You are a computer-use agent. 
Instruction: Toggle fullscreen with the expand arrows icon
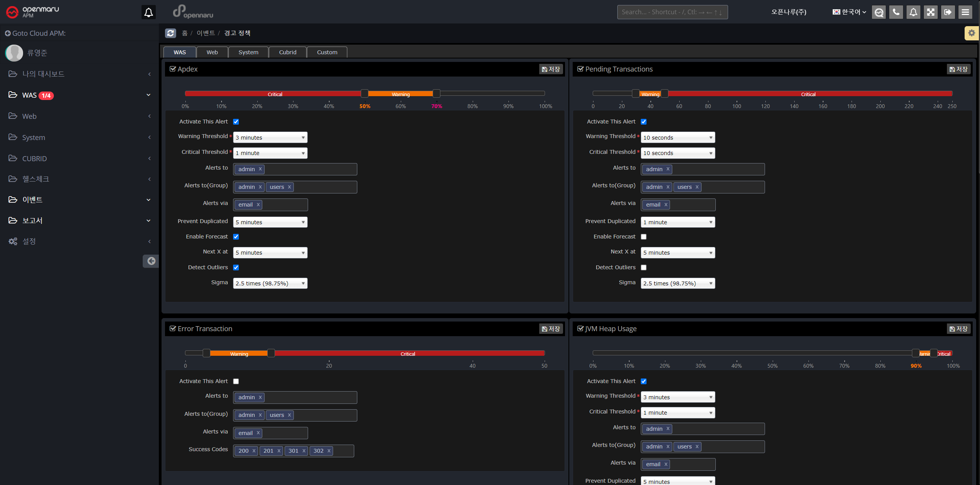click(x=930, y=12)
